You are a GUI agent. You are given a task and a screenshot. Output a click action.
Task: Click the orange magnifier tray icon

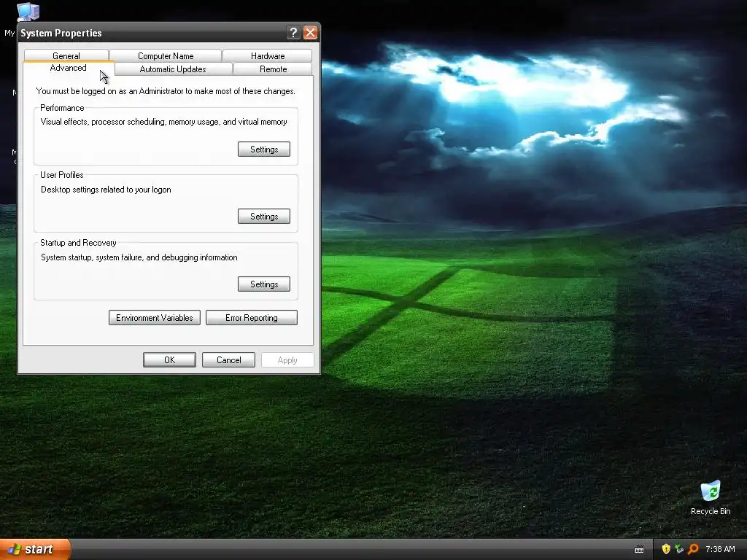click(693, 549)
